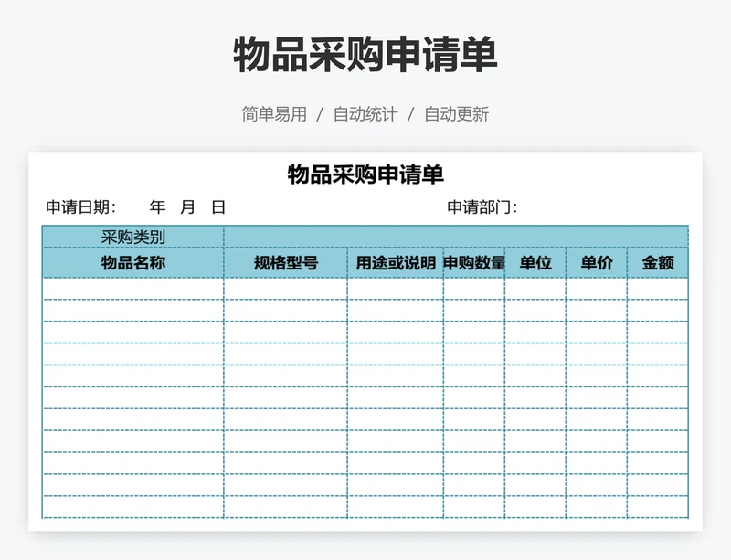Click the '申请日期:' label
The image size is (731, 560).
pos(81,207)
